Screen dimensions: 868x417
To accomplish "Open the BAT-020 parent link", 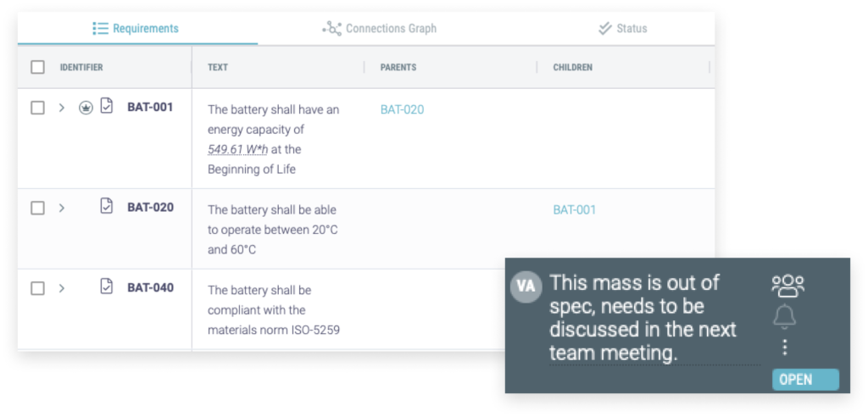I will (x=403, y=109).
